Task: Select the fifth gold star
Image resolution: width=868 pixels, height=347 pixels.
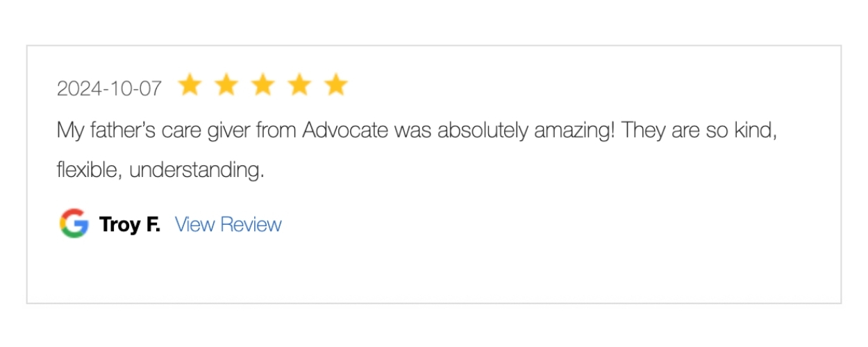Action: [x=336, y=85]
